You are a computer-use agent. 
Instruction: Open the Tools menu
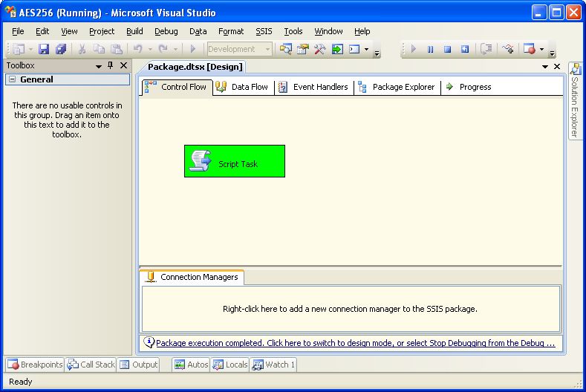coord(293,31)
